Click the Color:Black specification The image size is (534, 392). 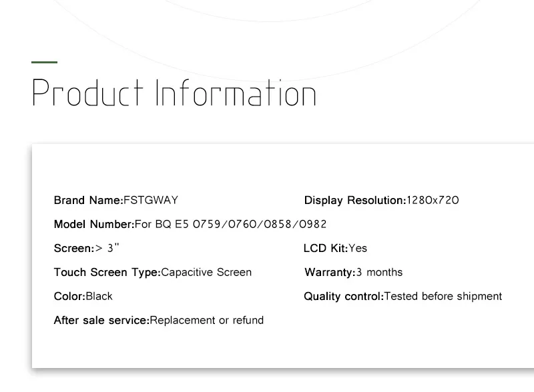pyautogui.click(x=83, y=296)
